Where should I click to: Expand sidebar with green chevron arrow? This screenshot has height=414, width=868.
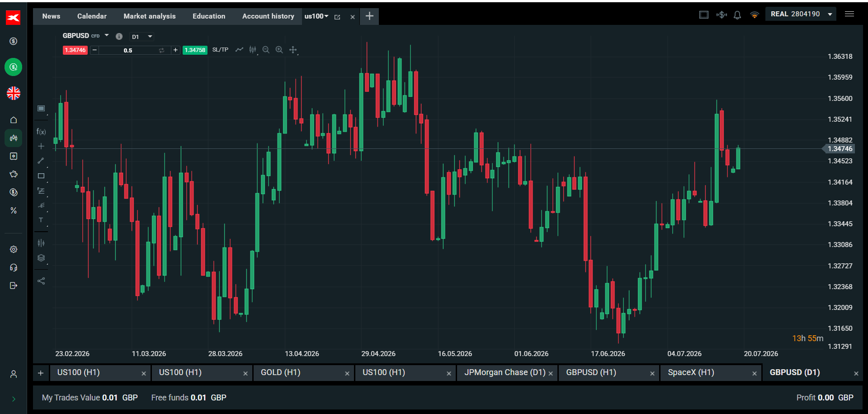[x=14, y=399]
